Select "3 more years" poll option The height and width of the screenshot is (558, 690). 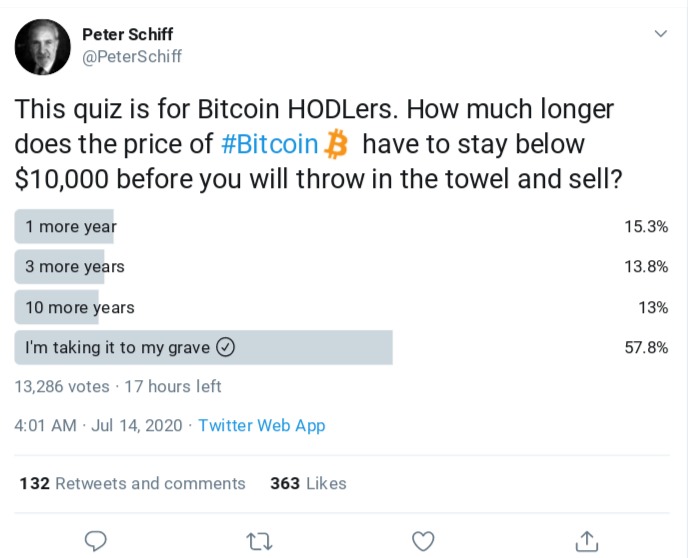pos(75,267)
